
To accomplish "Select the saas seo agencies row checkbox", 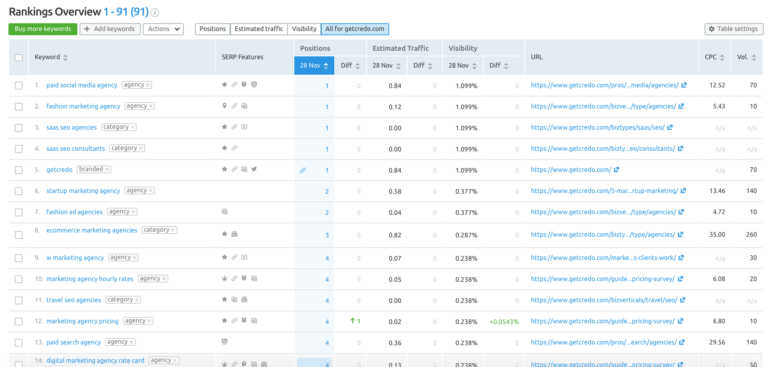I will click(x=19, y=127).
